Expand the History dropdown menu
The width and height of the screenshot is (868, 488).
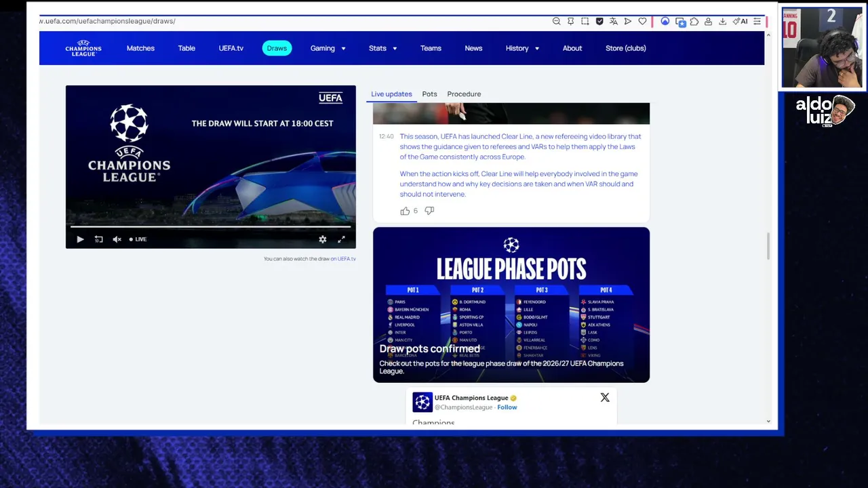522,48
